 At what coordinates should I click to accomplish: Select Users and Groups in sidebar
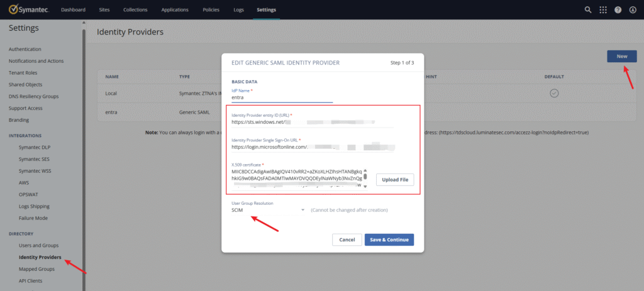(38, 245)
